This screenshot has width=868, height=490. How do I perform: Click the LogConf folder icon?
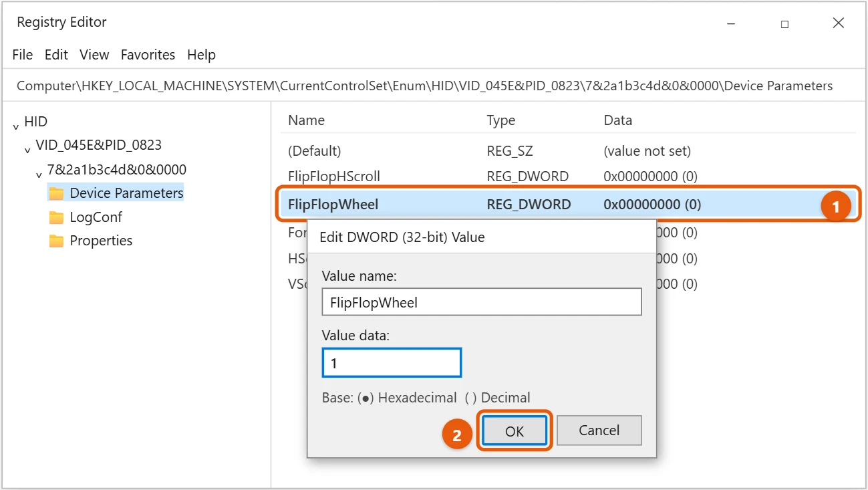(x=56, y=217)
